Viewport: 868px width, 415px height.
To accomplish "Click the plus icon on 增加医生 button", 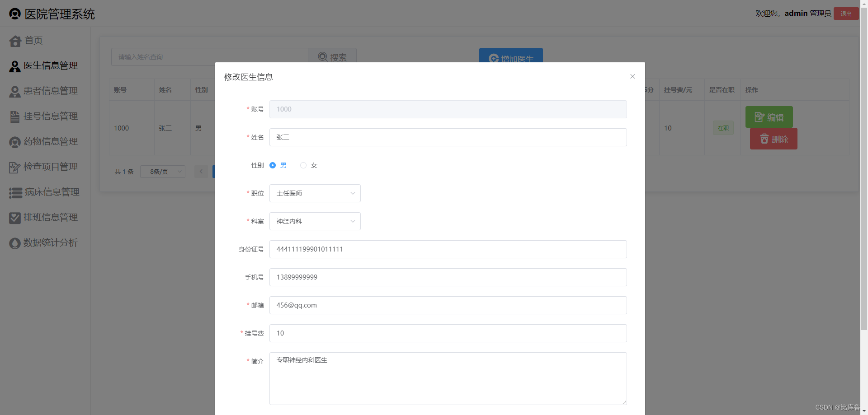I will click(494, 59).
